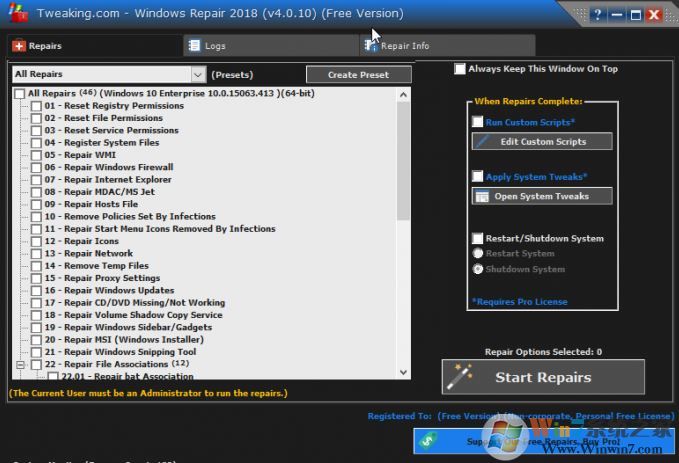Click the help question mark icon
The width and height of the screenshot is (679, 463).
(596, 15)
